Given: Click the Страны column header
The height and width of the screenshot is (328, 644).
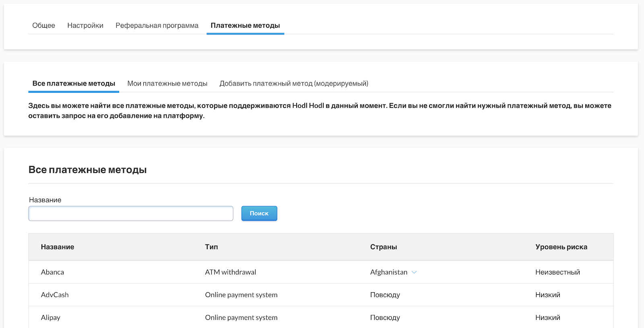Looking at the screenshot, I should pos(383,247).
